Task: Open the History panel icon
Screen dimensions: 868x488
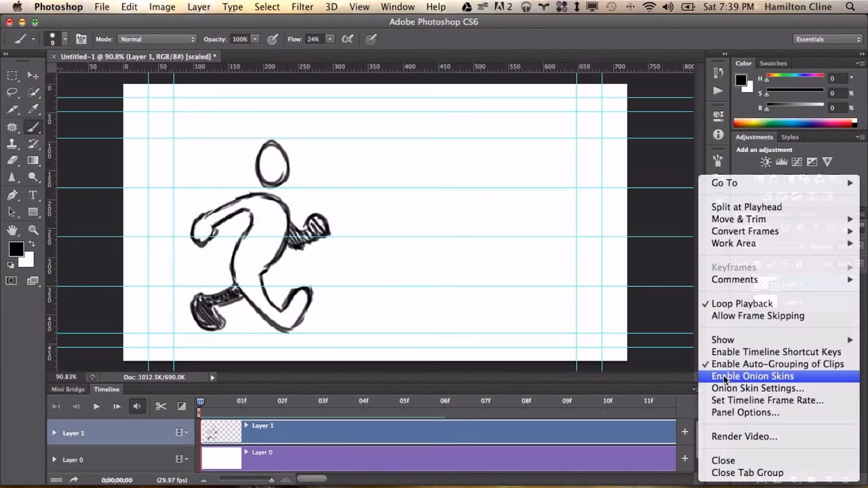Action: click(718, 73)
